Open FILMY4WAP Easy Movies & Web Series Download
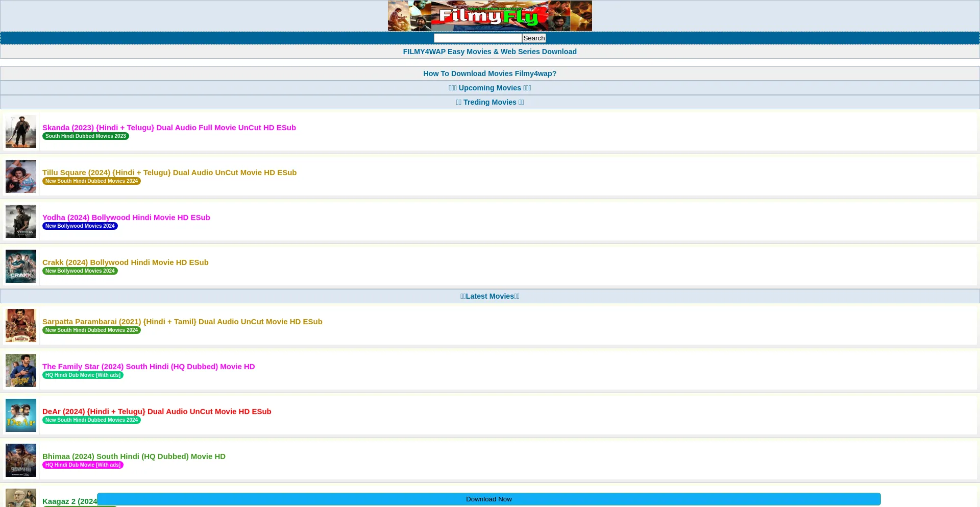Image resolution: width=980 pixels, height=507 pixels. [x=489, y=52]
